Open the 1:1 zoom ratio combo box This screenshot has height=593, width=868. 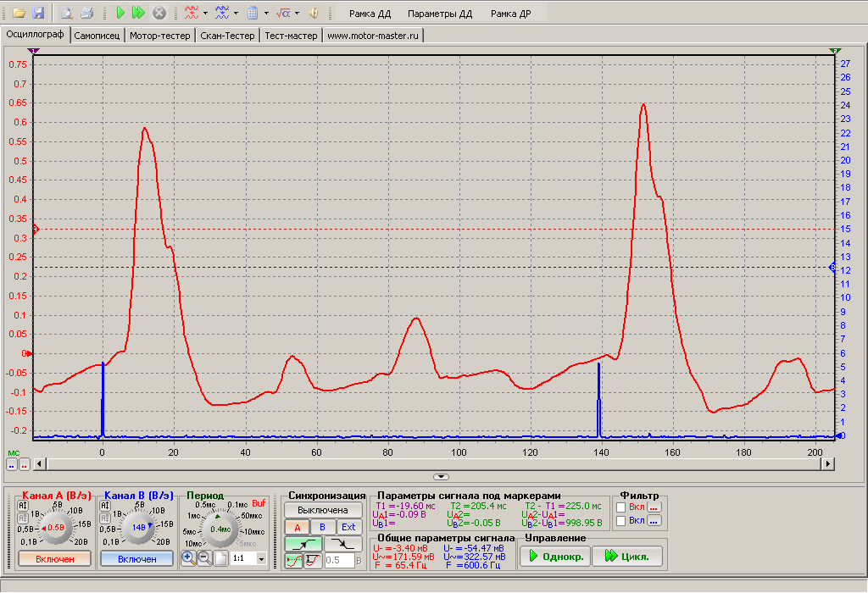[249, 559]
